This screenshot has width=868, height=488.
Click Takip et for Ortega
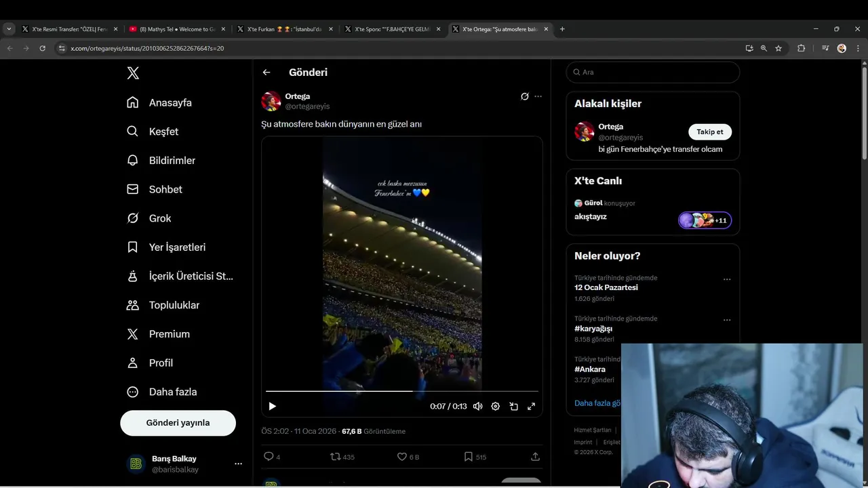710,132
